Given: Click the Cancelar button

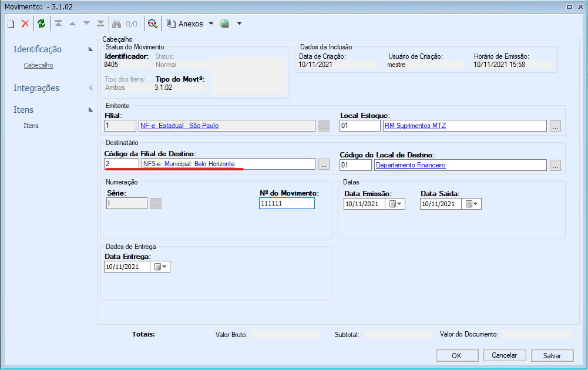Looking at the screenshot, I should pos(505,355).
